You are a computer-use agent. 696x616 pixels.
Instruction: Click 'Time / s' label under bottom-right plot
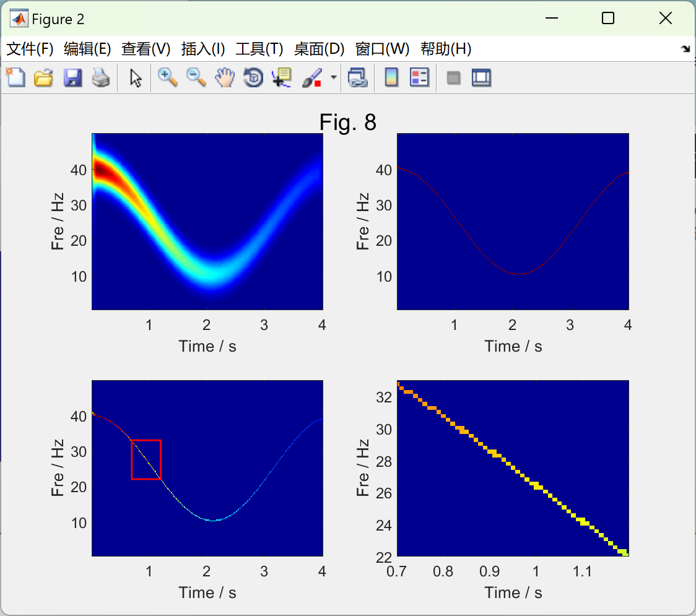tap(513, 592)
